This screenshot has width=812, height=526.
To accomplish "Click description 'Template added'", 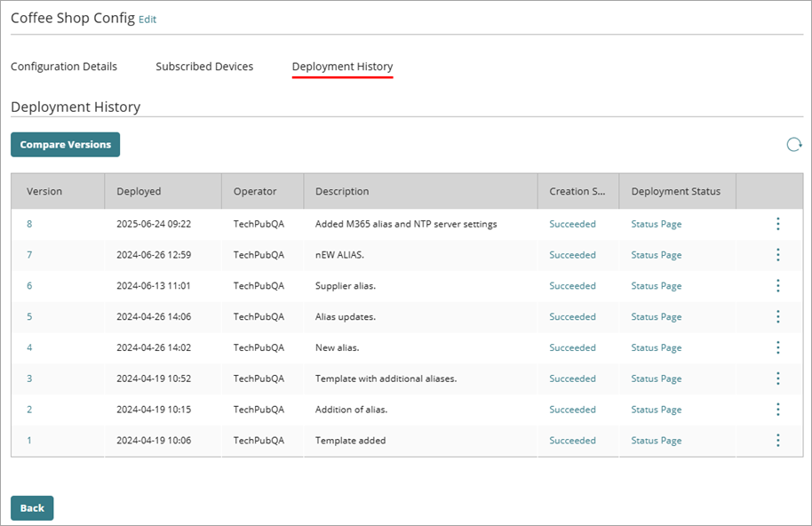I will coord(351,441).
